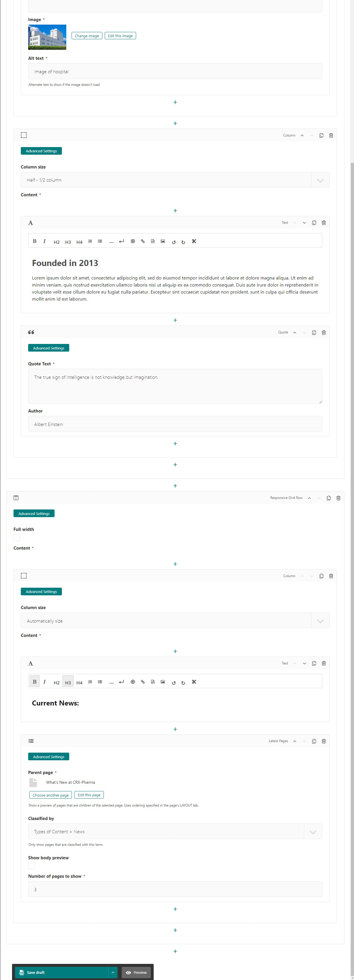Open Advanced Settings of Responsive Grid Row
Screen dimensions: 354x980
[x=34, y=514]
